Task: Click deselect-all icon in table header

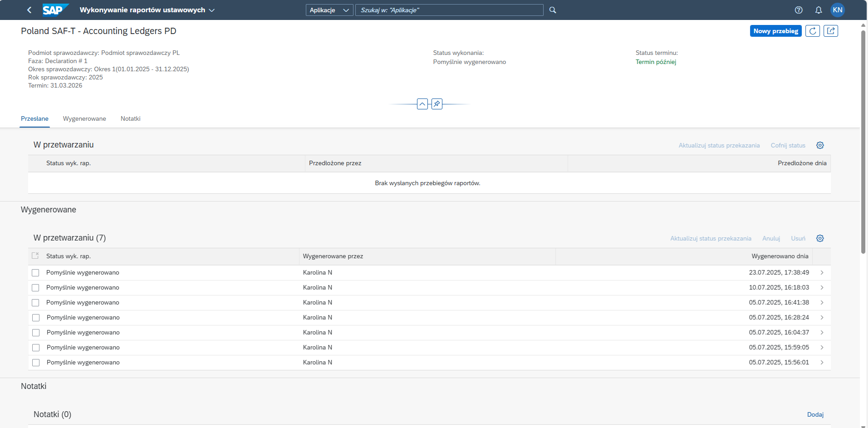Action: pyautogui.click(x=35, y=256)
